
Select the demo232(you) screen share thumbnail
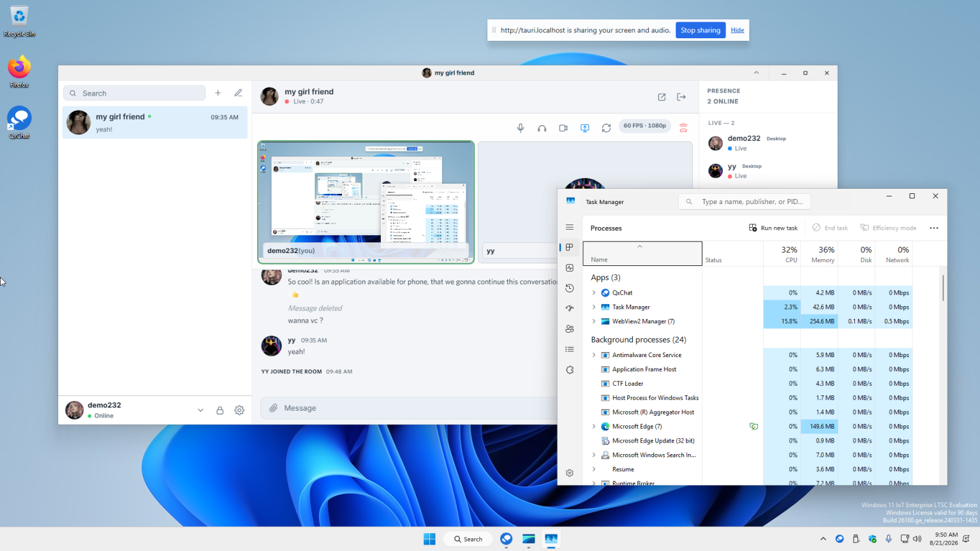366,202
